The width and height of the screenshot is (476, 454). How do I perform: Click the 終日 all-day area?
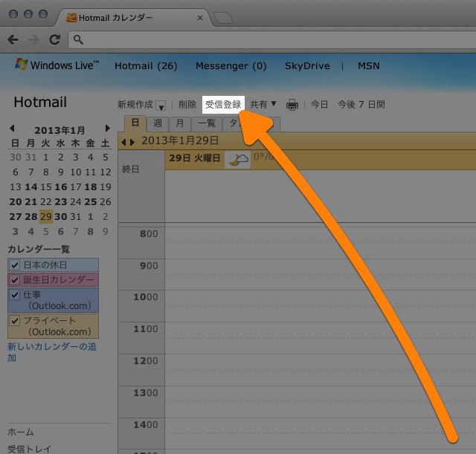[x=321, y=196]
